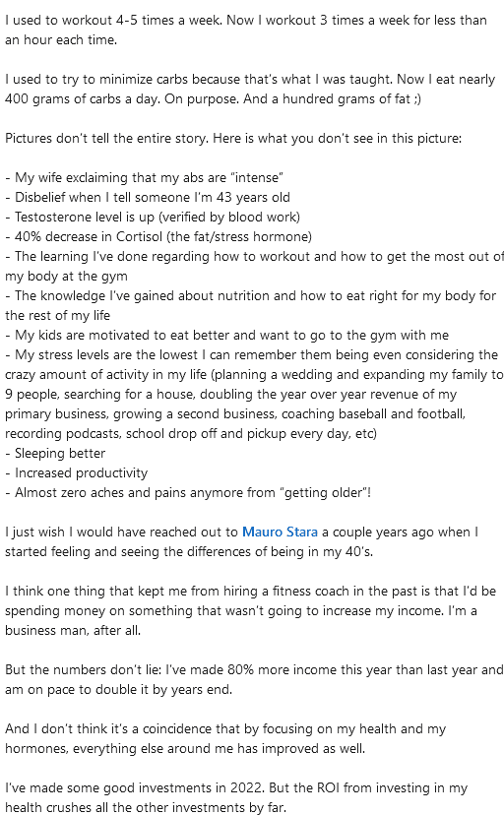Click the "Disbelief when I tell someone" bullet
The width and height of the screenshot is (504, 815).
pyautogui.click(x=148, y=198)
